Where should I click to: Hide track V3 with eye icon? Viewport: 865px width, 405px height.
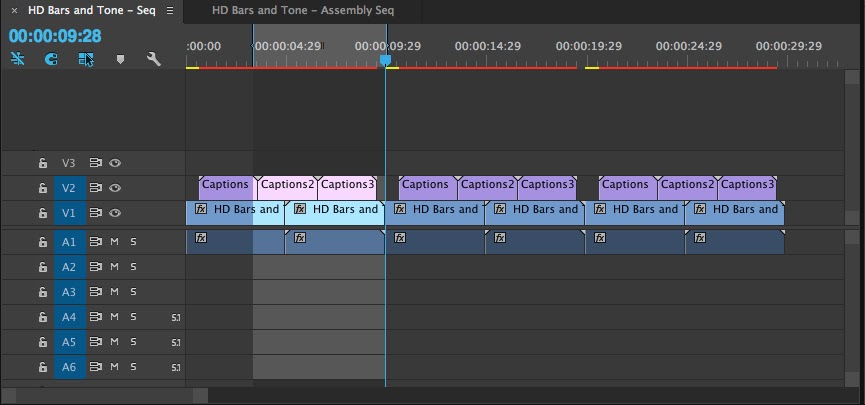point(115,163)
